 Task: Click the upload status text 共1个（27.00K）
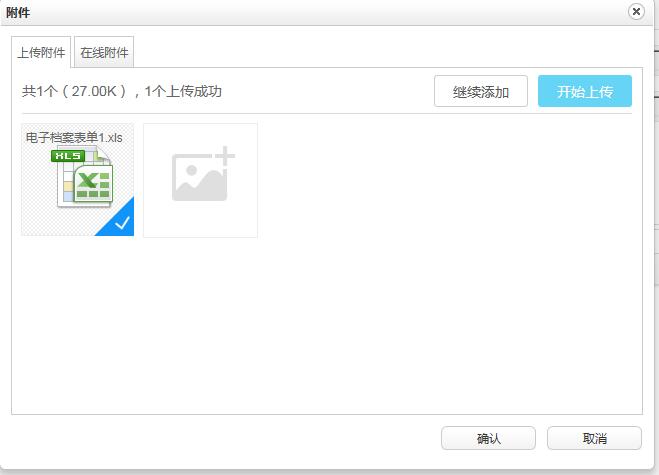pos(74,91)
